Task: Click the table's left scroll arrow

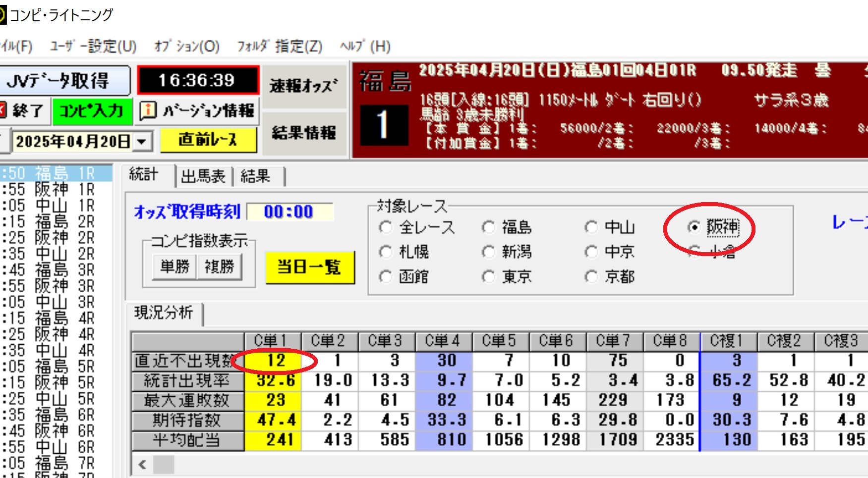Action: tap(143, 465)
